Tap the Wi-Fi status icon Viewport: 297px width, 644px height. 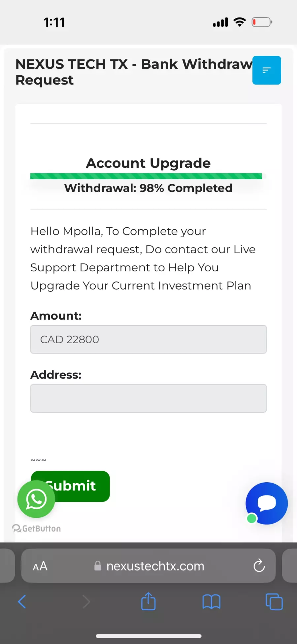(x=240, y=22)
